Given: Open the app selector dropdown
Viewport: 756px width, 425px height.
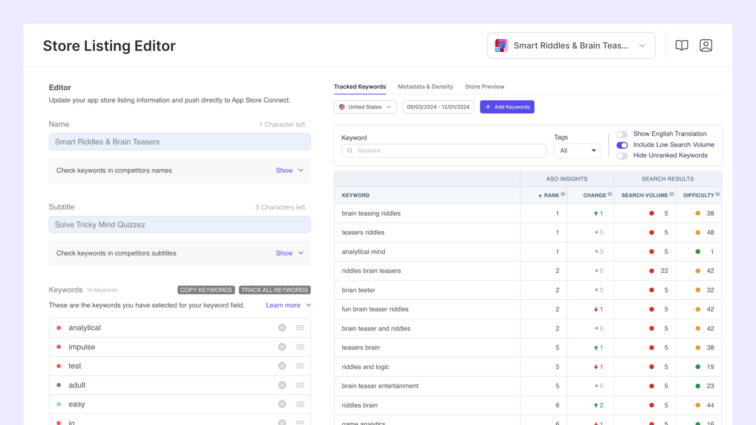Looking at the screenshot, I should pyautogui.click(x=571, y=45).
